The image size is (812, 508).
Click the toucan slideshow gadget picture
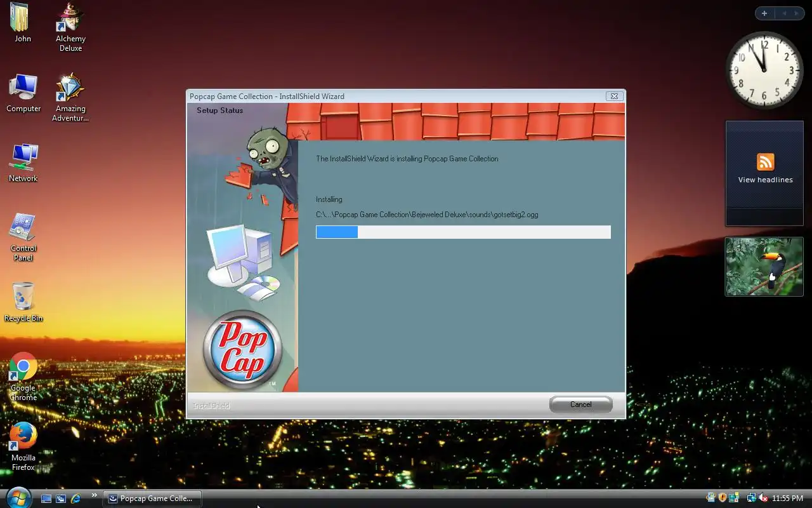coord(764,267)
